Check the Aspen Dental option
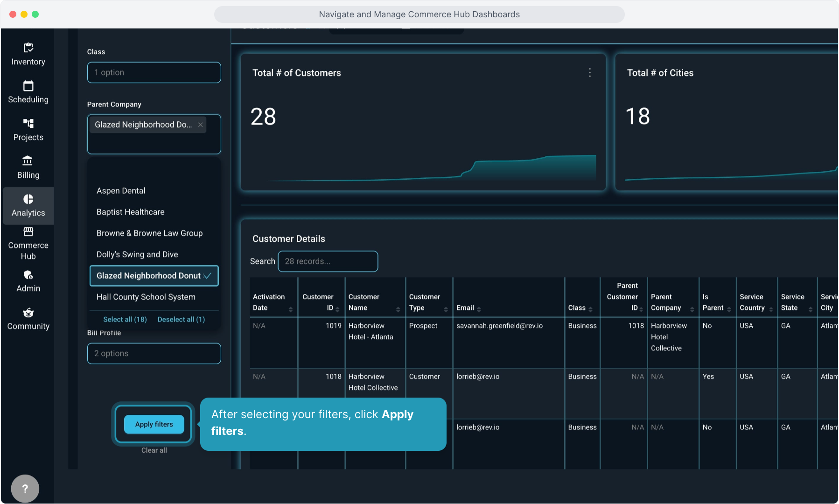Image resolution: width=839 pixels, height=504 pixels. [121, 191]
